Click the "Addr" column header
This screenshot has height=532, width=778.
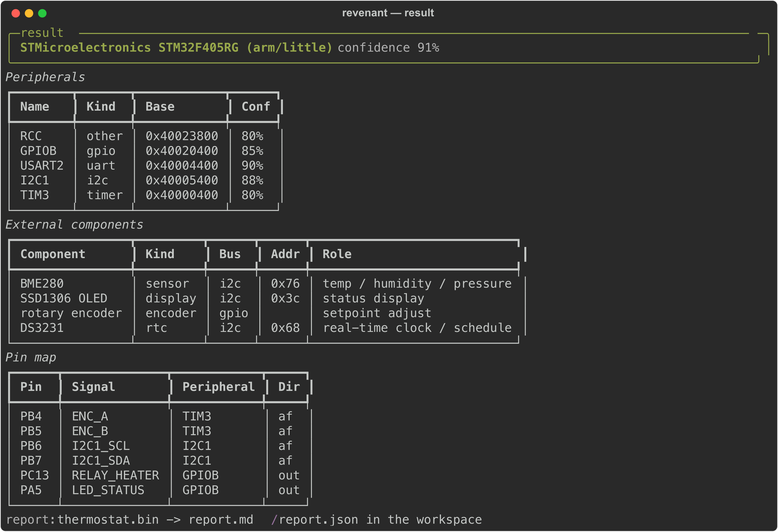285,255
